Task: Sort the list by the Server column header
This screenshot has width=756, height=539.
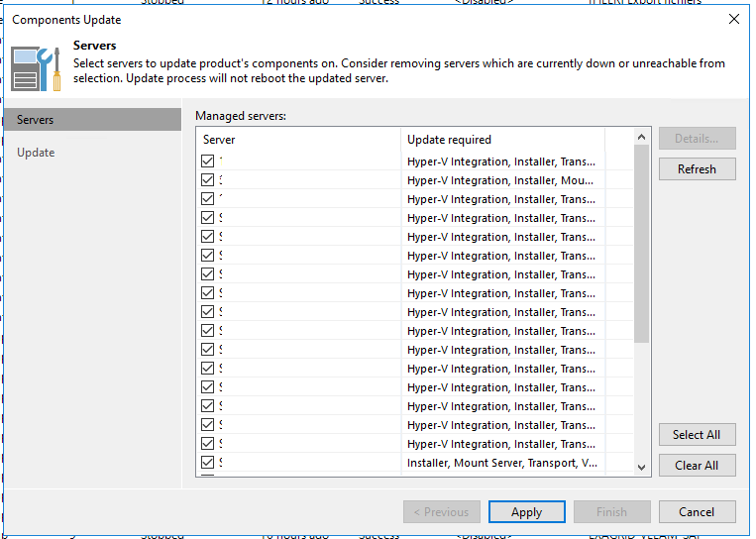Action: click(298, 140)
